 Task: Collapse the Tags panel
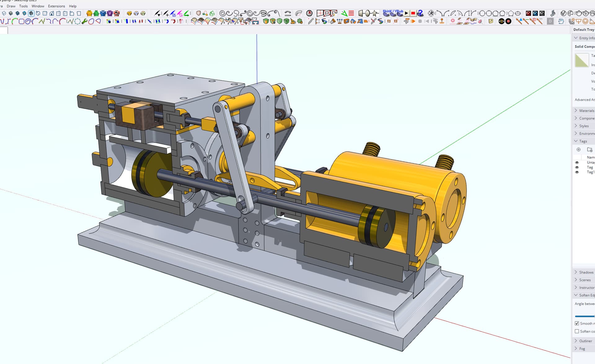583,141
